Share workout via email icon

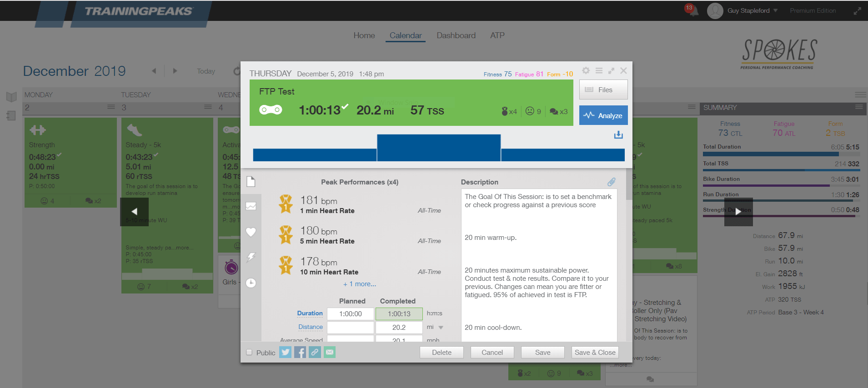point(329,352)
